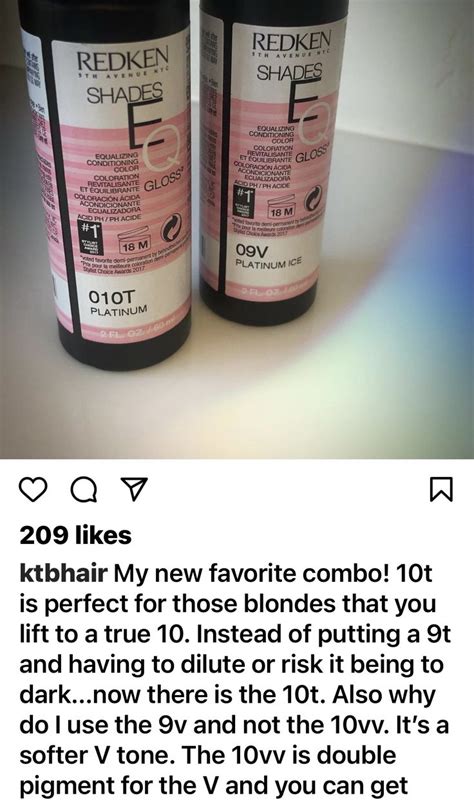Tap the recycle symbol on right bottle
This screenshot has height=802, width=474.
click(312, 201)
